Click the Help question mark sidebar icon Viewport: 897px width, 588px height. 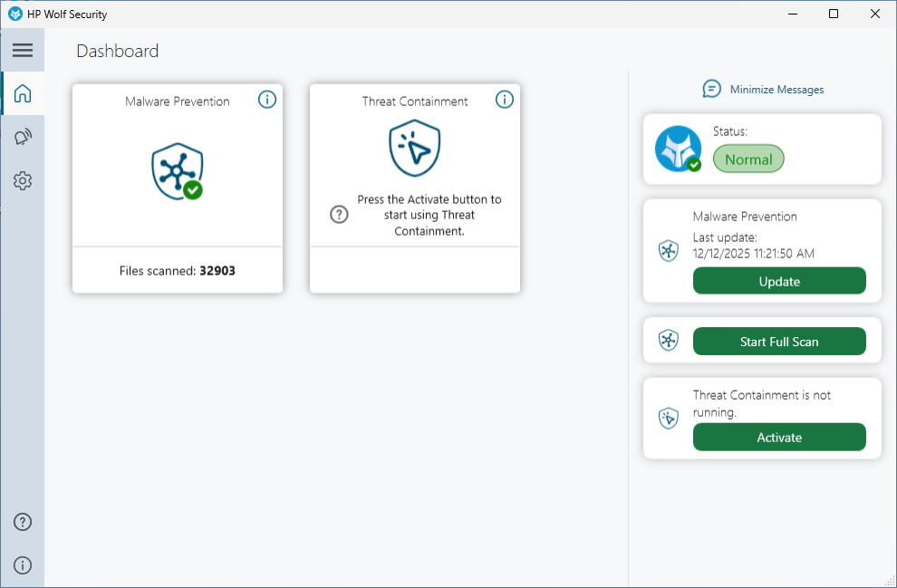point(23,522)
